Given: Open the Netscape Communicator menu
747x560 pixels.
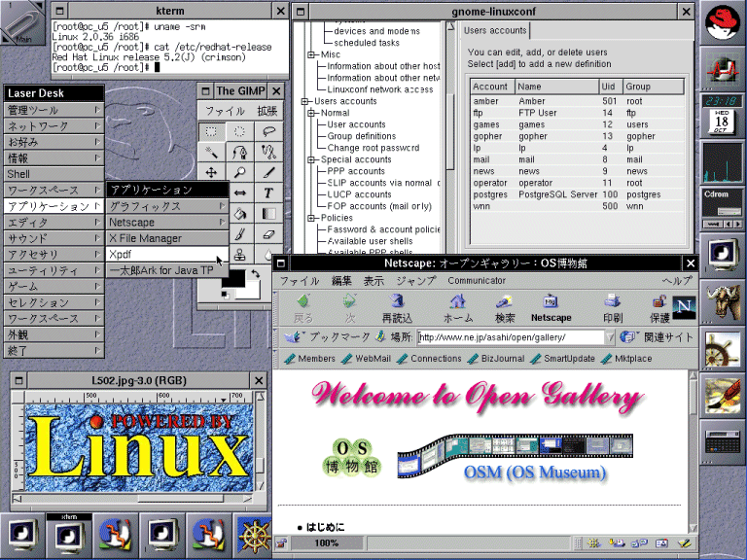Looking at the screenshot, I should [477, 280].
